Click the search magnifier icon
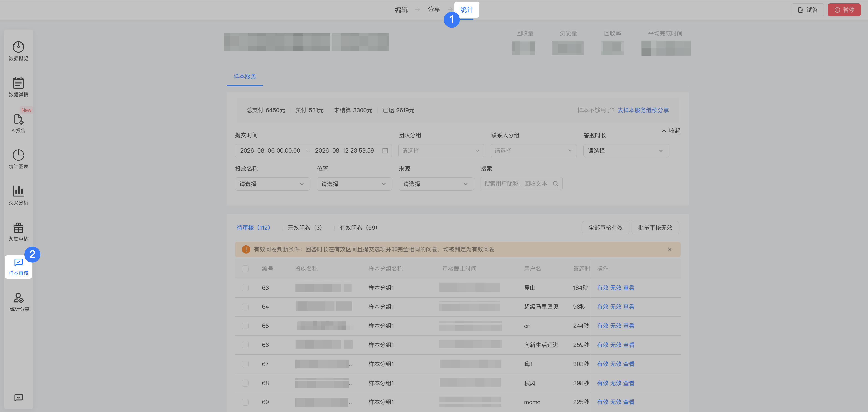Viewport: 868px width, 412px height. pos(556,184)
